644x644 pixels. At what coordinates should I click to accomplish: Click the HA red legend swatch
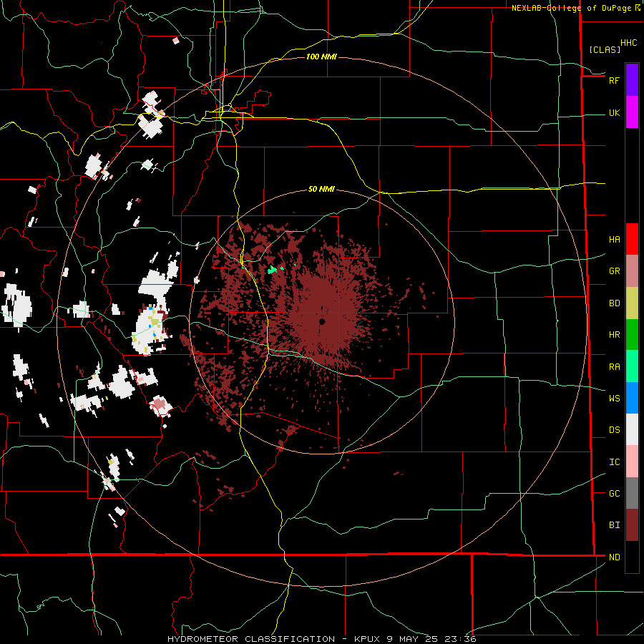632,239
